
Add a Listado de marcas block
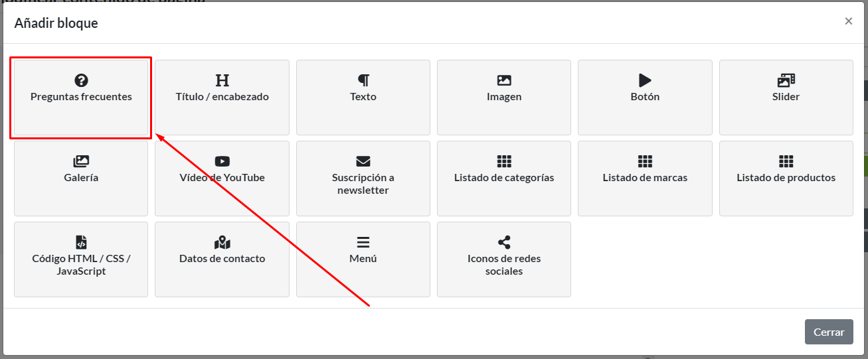pyautogui.click(x=645, y=178)
